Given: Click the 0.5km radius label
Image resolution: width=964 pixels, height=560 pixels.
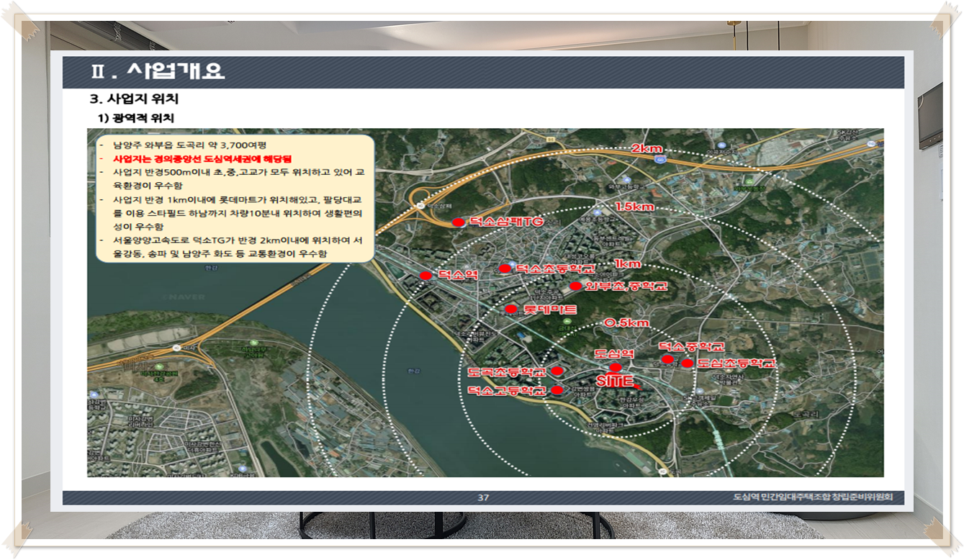Looking at the screenshot, I should [x=626, y=323].
